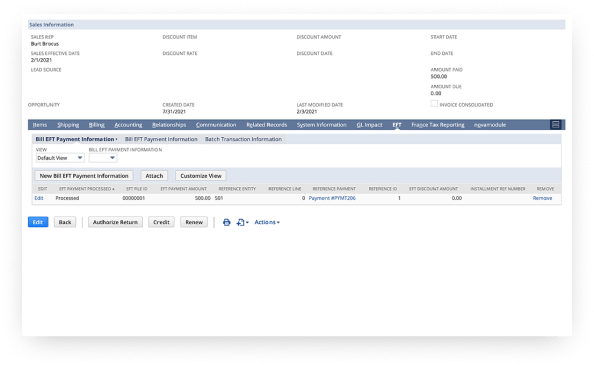Open the Relationships tab
This screenshot has height=367, width=594.
point(169,125)
